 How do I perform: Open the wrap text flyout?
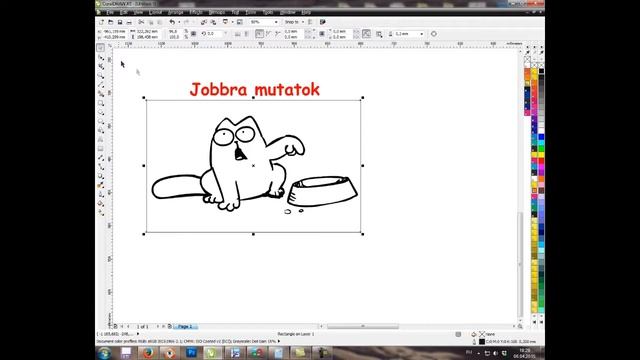tap(379, 34)
